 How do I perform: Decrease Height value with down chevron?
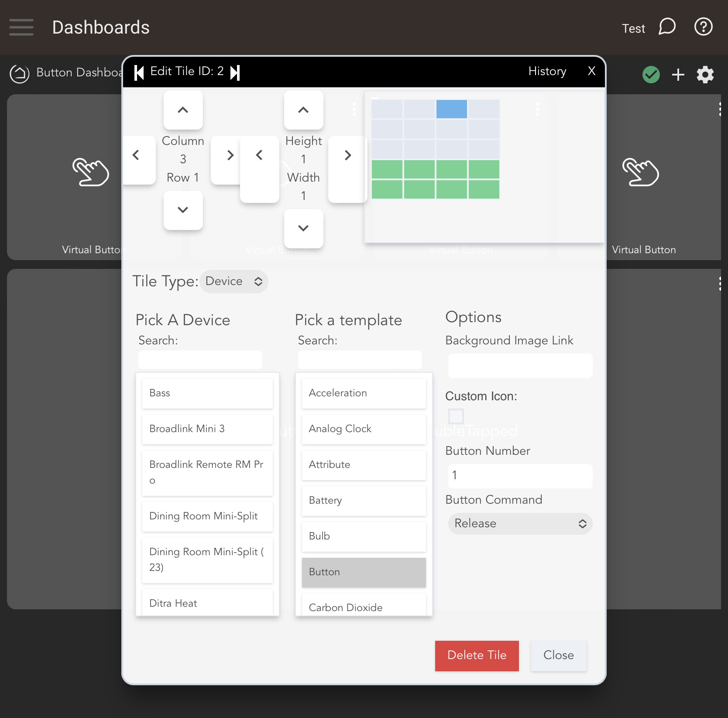point(303,228)
